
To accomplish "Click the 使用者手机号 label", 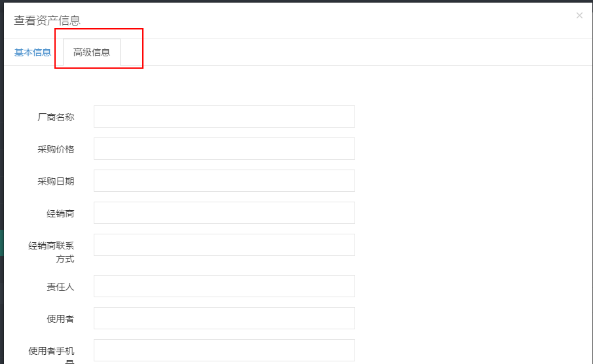I will (x=51, y=355).
